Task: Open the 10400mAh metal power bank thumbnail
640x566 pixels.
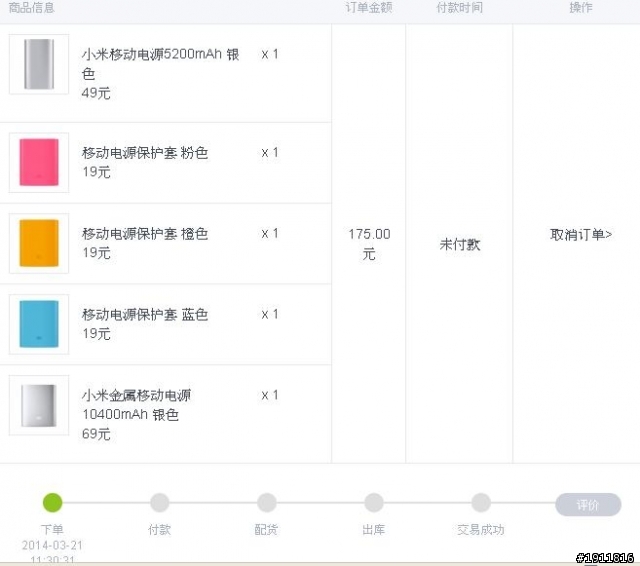Action: [39, 405]
